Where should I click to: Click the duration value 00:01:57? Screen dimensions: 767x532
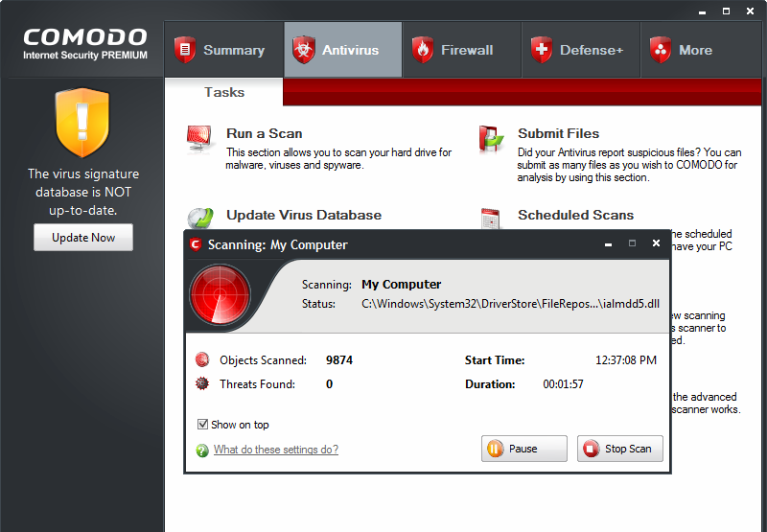pos(563,384)
